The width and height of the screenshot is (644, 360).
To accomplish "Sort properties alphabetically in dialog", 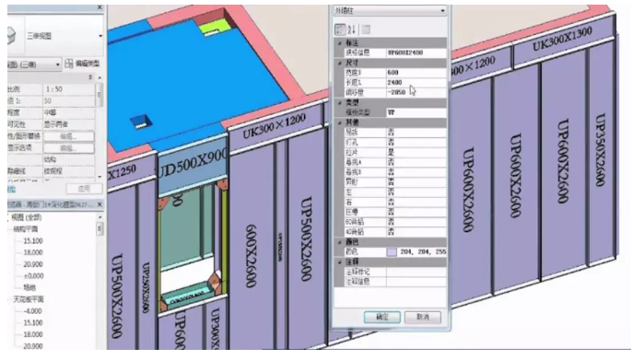I will coord(352,29).
